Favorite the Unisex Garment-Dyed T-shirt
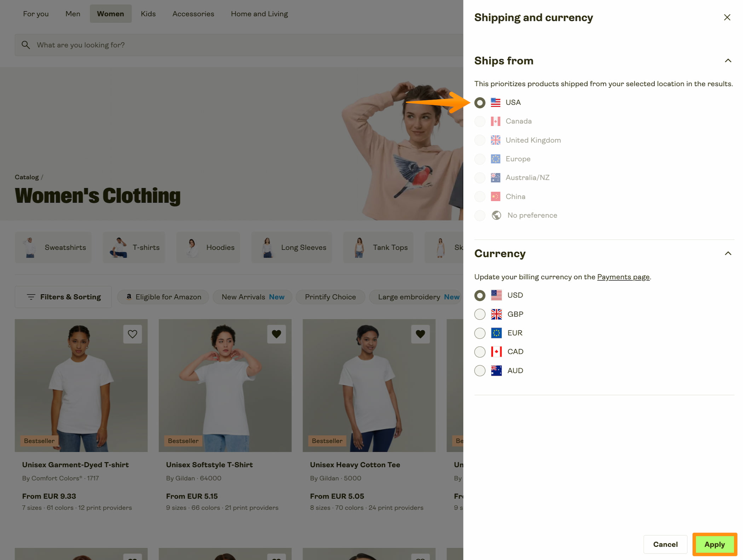This screenshot has width=743, height=560. pyautogui.click(x=132, y=334)
